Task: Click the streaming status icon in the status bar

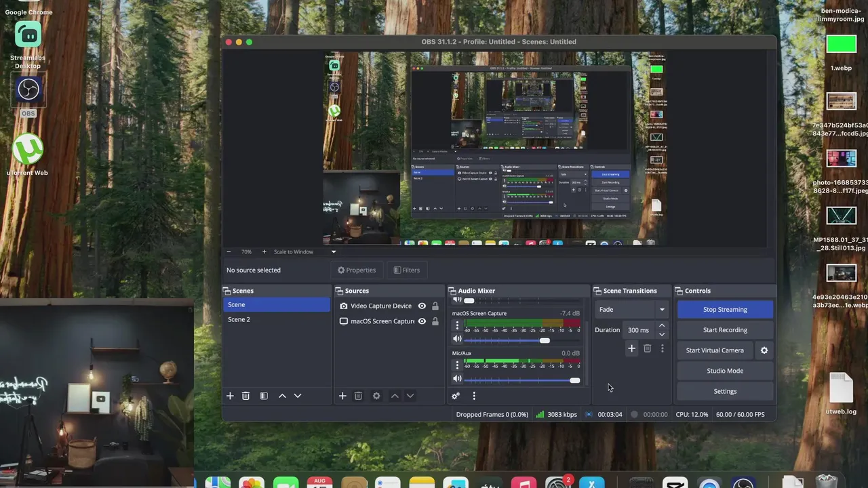Action: click(x=589, y=414)
